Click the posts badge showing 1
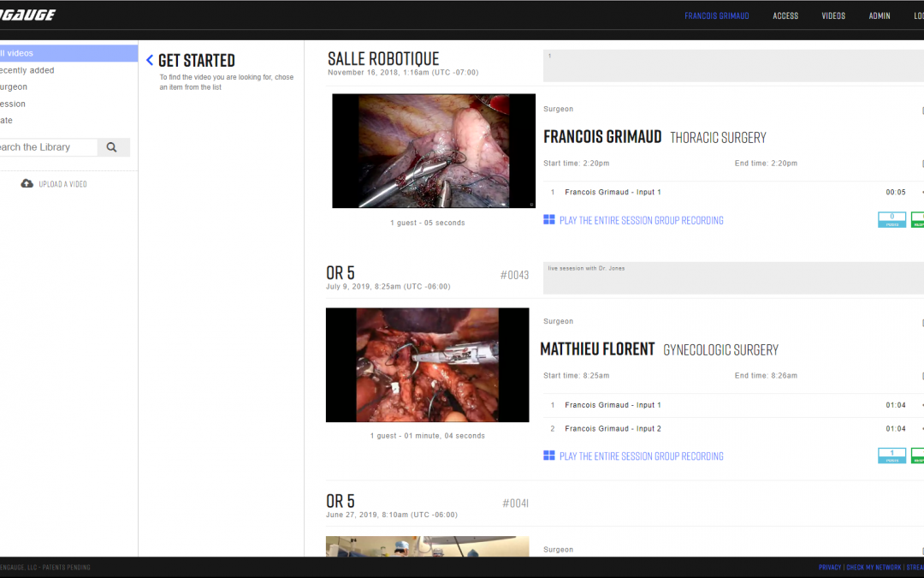Viewport: 924px width, 578px height. pyautogui.click(x=892, y=456)
